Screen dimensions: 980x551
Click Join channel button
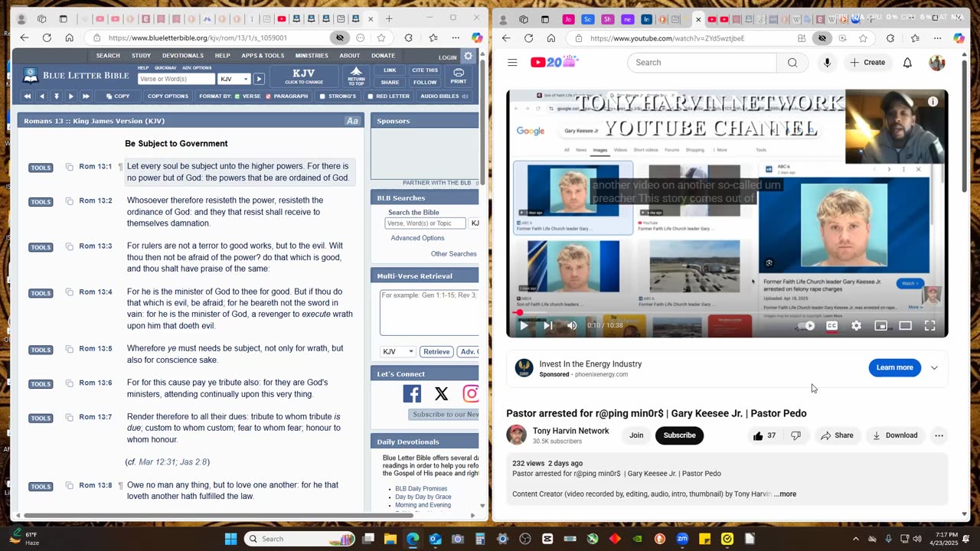click(x=636, y=435)
